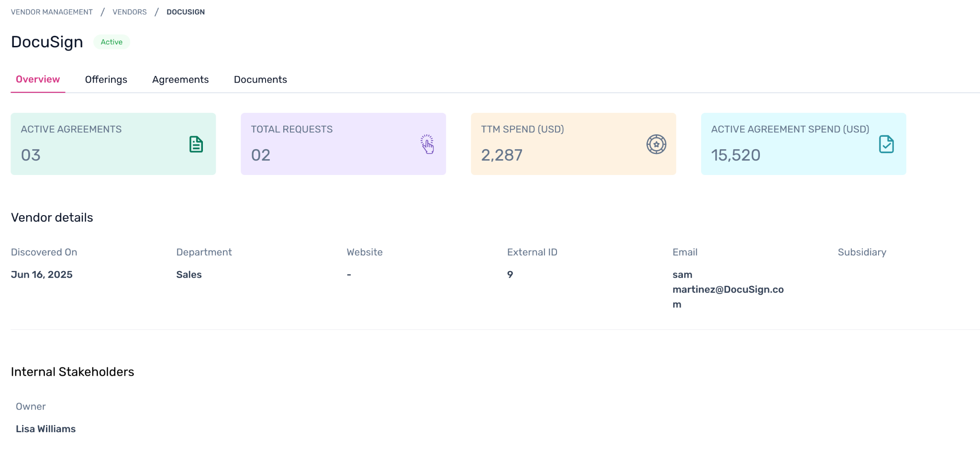Click the Total Requests value 02

click(x=261, y=155)
